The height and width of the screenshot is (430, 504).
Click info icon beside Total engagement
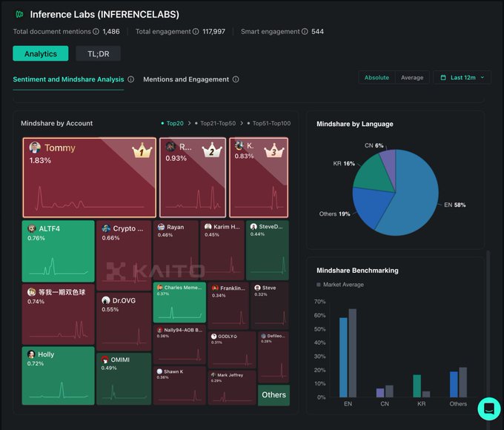click(196, 32)
